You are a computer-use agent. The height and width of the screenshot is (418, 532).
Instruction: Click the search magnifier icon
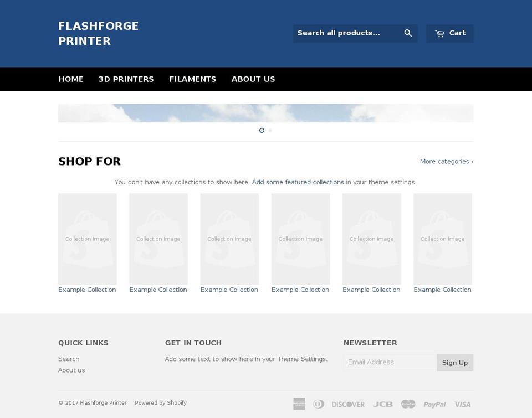[x=408, y=33]
